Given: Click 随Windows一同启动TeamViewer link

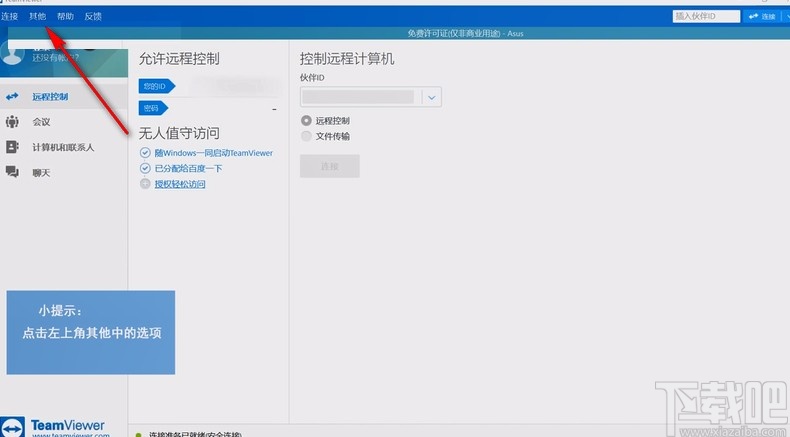Looking at the screenshot, I should (214, 153).
